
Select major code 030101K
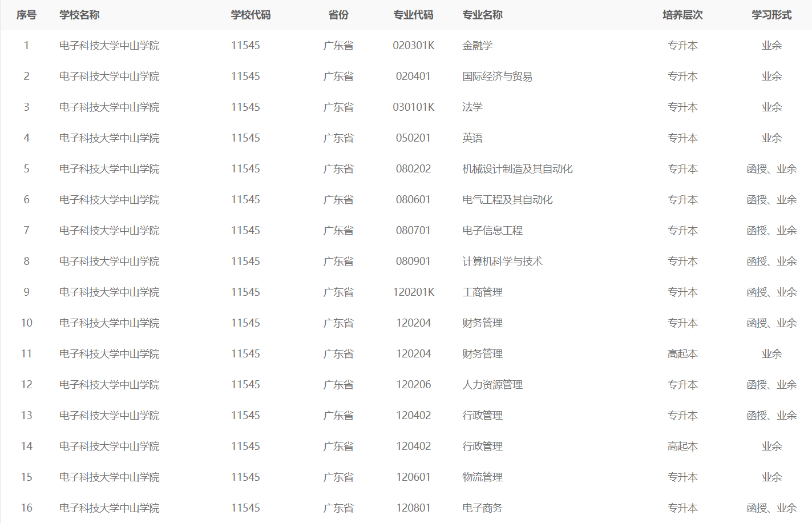click(414, 107)
